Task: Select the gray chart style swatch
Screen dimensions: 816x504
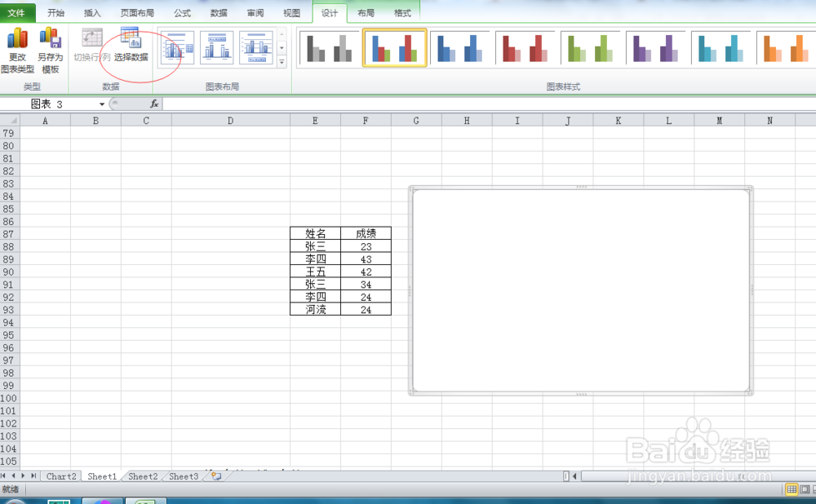Action: pos(330,48)
